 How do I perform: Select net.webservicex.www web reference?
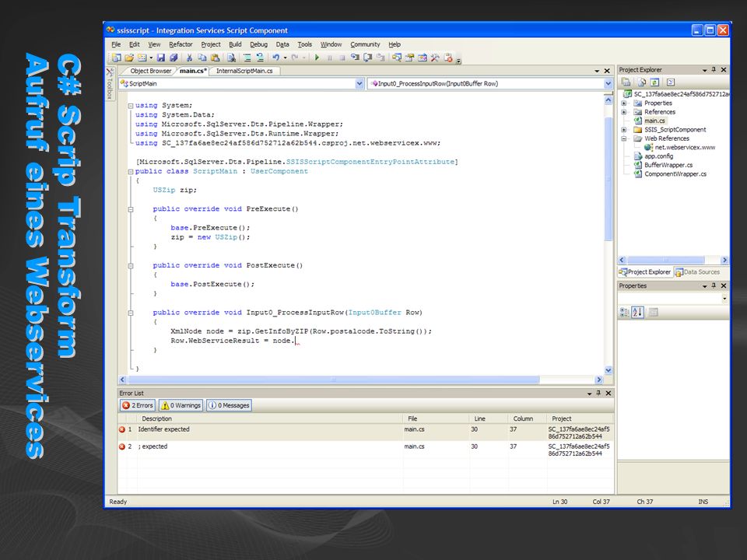[x=685, y=148]
